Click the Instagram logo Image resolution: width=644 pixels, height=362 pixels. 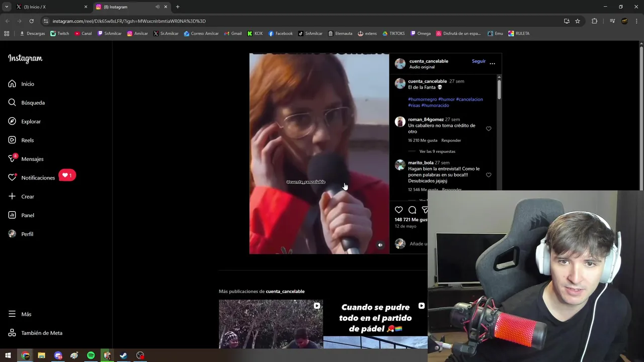click(25, 58)
